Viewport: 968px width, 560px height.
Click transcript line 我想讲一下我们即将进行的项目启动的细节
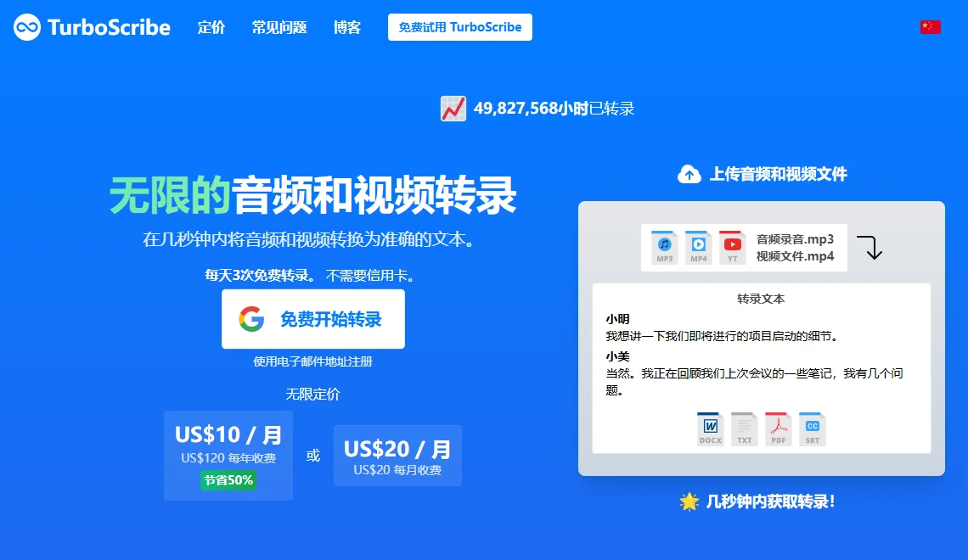(x=723, y=336)
